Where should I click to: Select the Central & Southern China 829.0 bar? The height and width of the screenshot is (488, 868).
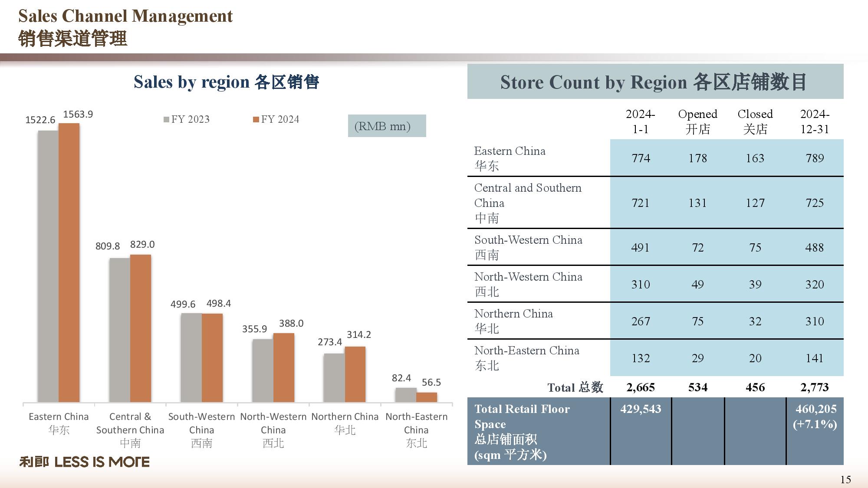(x=141, y=328)
